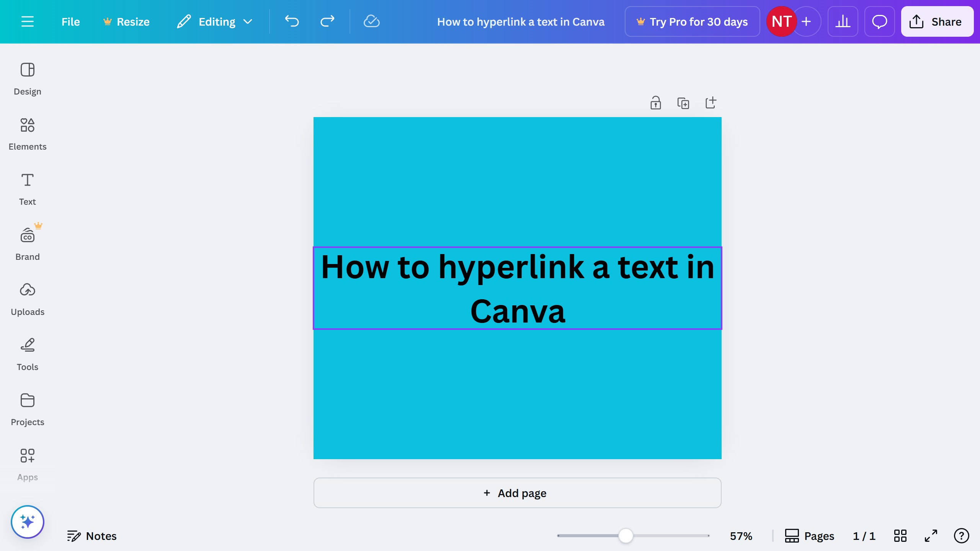Click the design title to rename it
980x551 pixels.
tap(521, 21)
